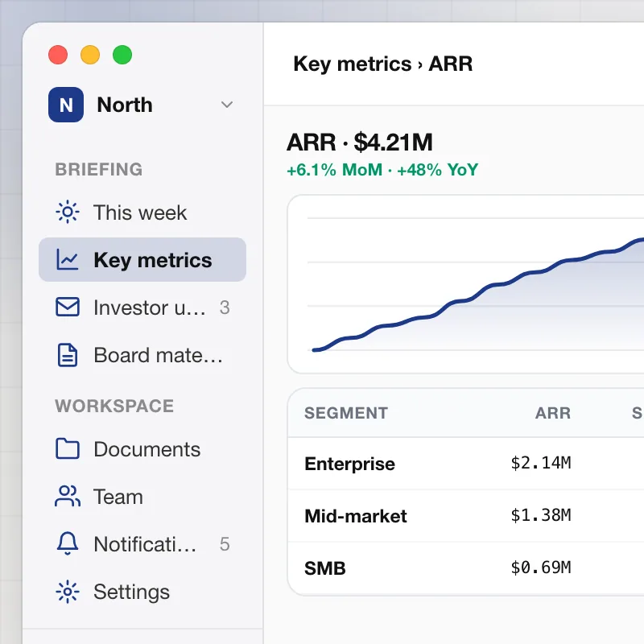Click the envelope icon for Investor updates
644x644 pixels.
(68, 308)
